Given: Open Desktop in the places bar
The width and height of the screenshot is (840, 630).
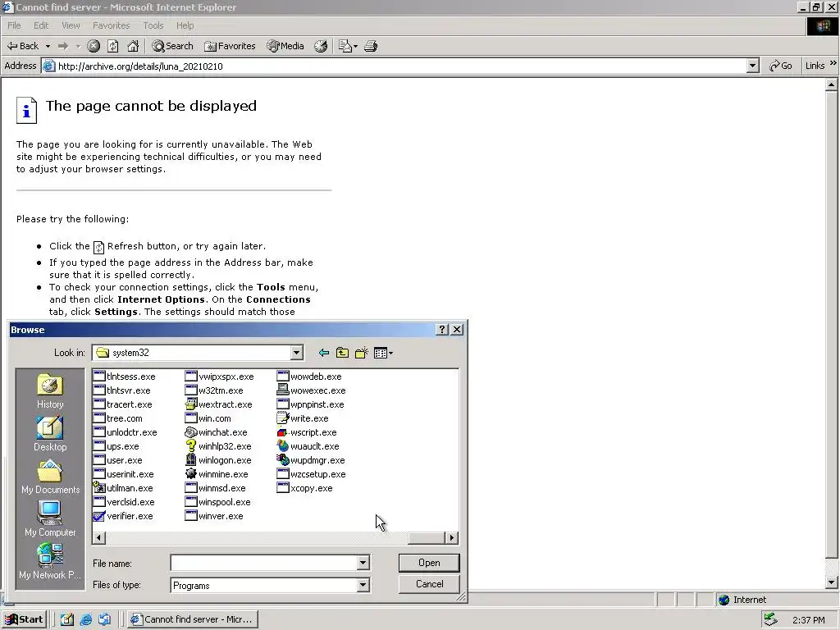Looking at the screenshot, I should point(50,435).
